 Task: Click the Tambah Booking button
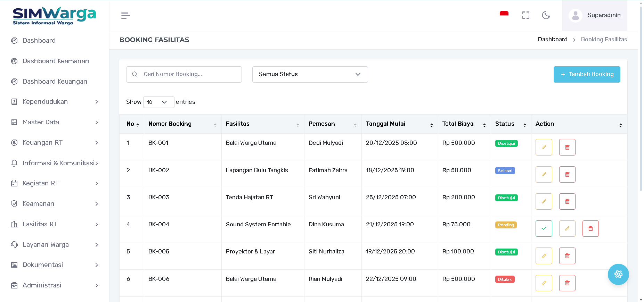(586, 74)
